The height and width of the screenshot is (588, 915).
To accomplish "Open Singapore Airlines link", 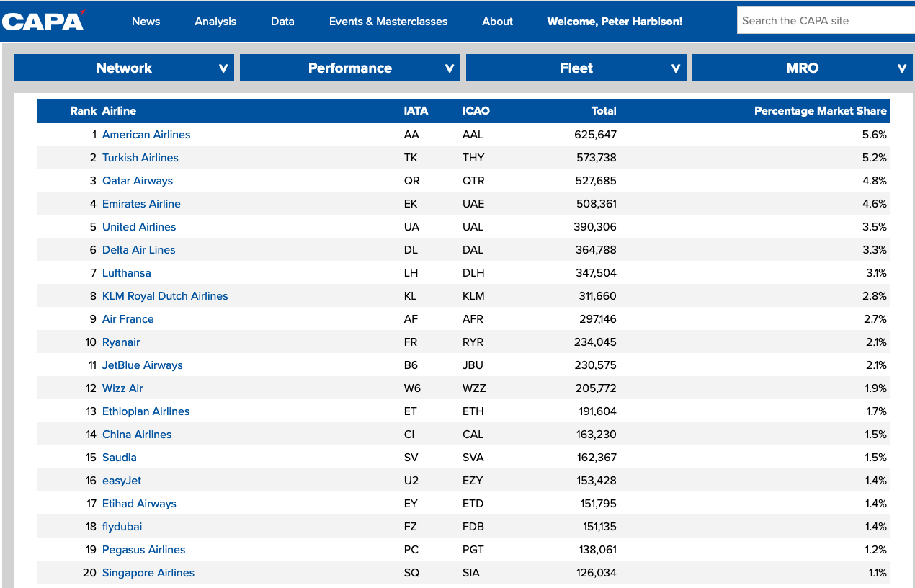I will tap(148, 573).
